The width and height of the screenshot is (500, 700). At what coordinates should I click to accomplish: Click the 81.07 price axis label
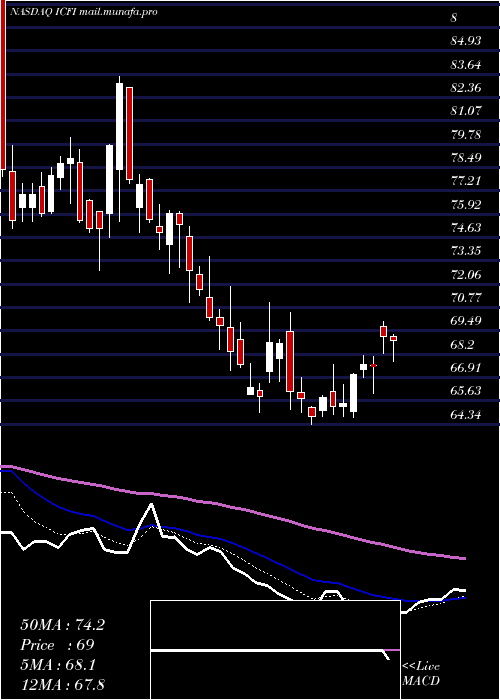click(x=466, y=111)
